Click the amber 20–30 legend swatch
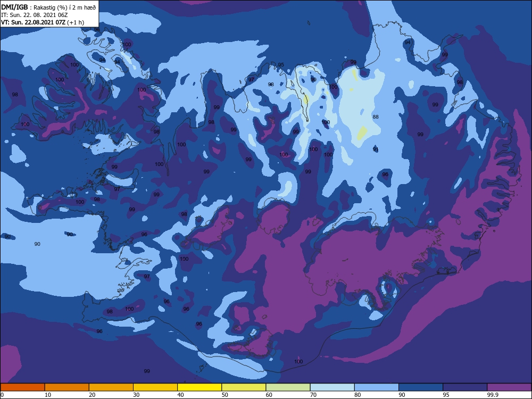The width and height of the screenshot is (532, 399). coord(111,387)
